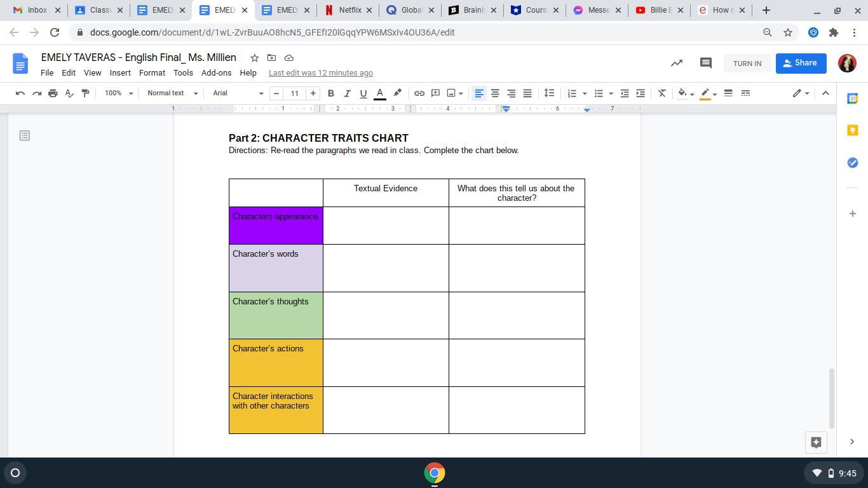The height and width of the screenshot is (488, 868).
Task: Open Google Keep side panel icon
Action: tap(852, 130)
